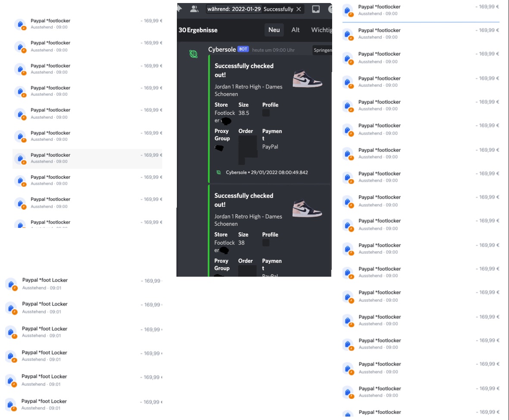Open sneaker thumbnail in the size 38.5 embed
Screen dimensions: 509x420
pyautogui.click(x=307, y=79)
